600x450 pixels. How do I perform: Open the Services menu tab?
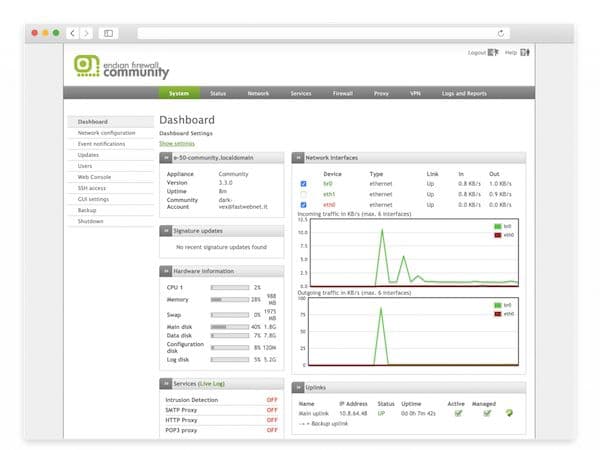coord(301,93)
